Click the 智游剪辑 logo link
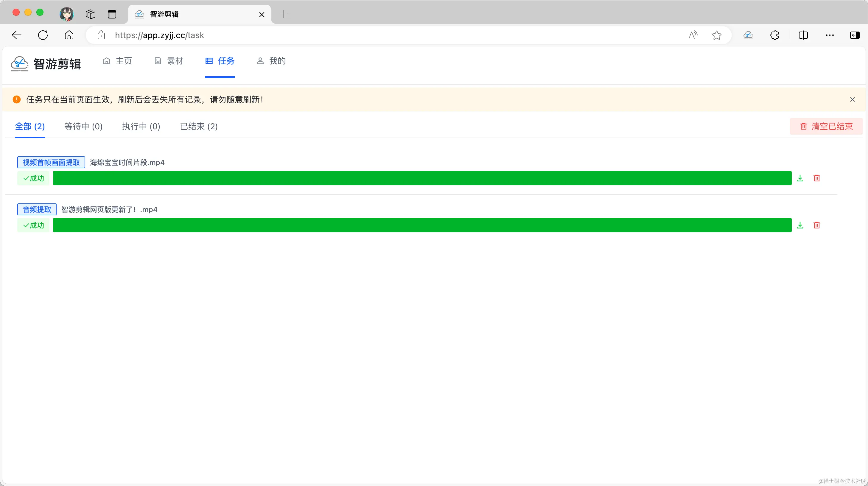 tap(46, 64)
